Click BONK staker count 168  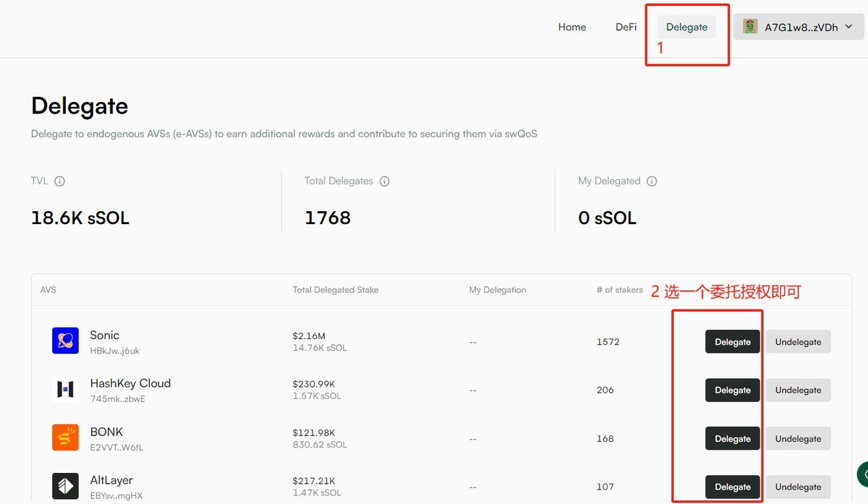[605, 438]
